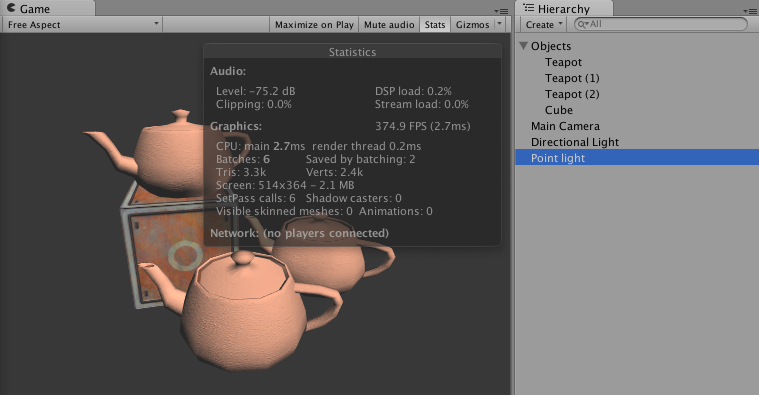
Task: Open the Create dropdown in Hierarchy
Action: (x=544, y=24)
